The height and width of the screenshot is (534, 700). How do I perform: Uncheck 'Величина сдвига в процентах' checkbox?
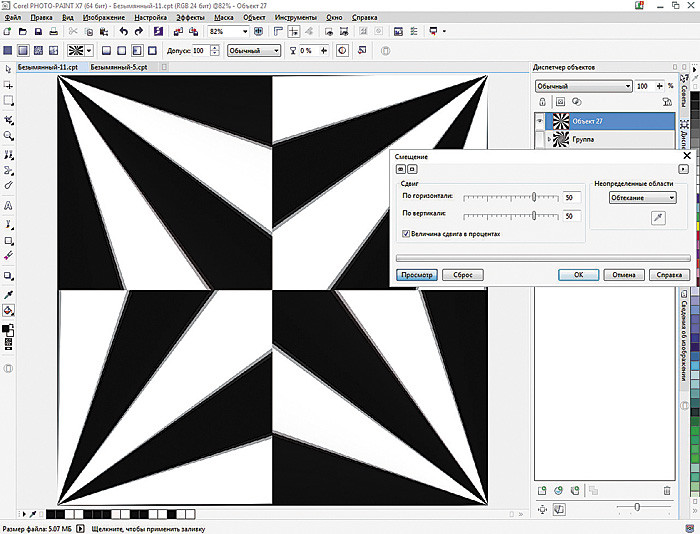[406, 234]
